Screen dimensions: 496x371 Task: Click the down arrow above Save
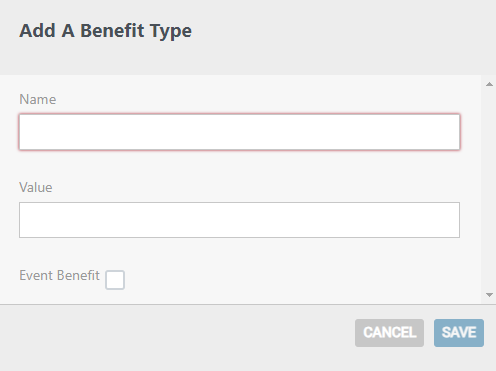[489, 295]
